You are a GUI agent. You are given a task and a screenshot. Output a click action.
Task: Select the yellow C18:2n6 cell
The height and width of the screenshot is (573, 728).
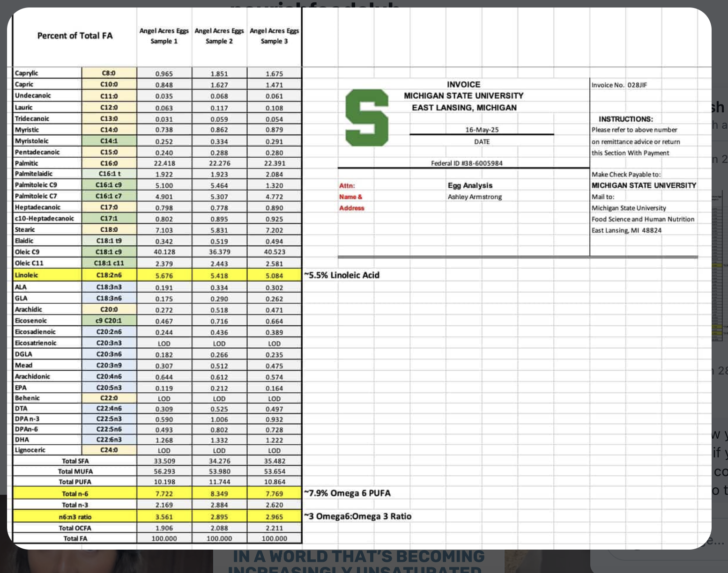(x=109, y=275)
